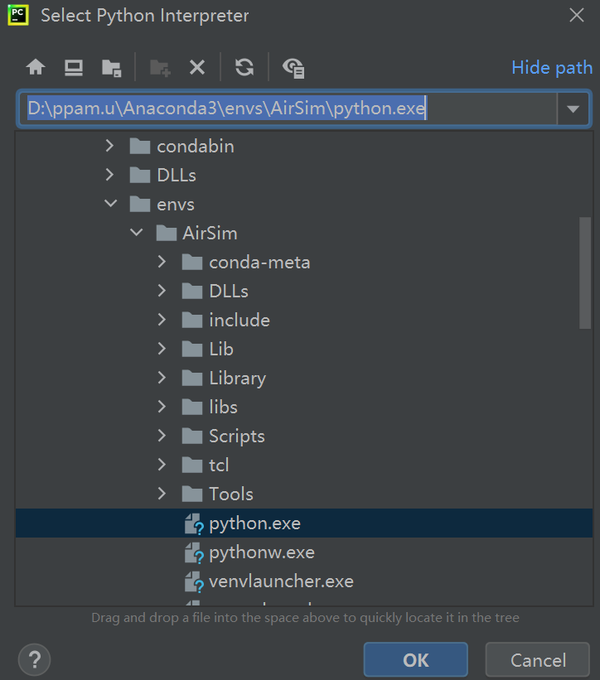Open the PyCharm app icon menu
600x680 pixels.
pyautogui.click(x=17, y=15)
